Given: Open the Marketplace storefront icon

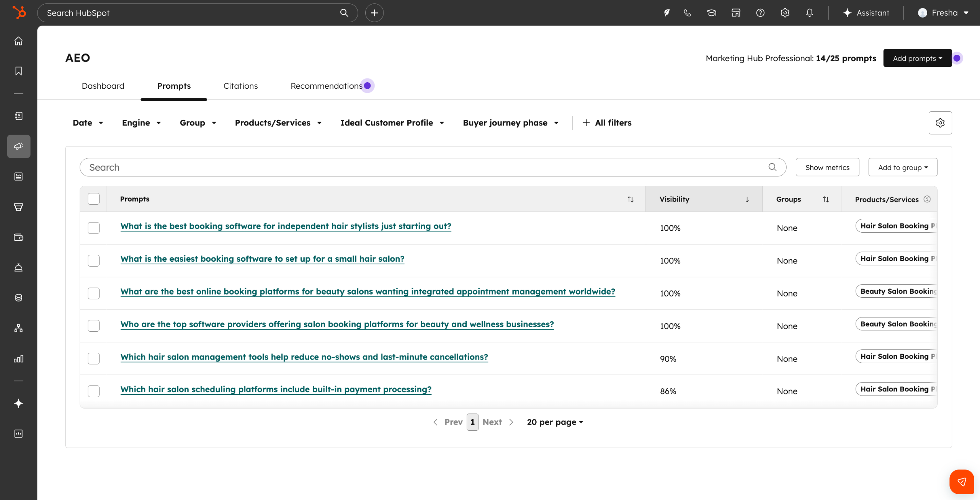Looking at the screenshot, I should (736, 13).
